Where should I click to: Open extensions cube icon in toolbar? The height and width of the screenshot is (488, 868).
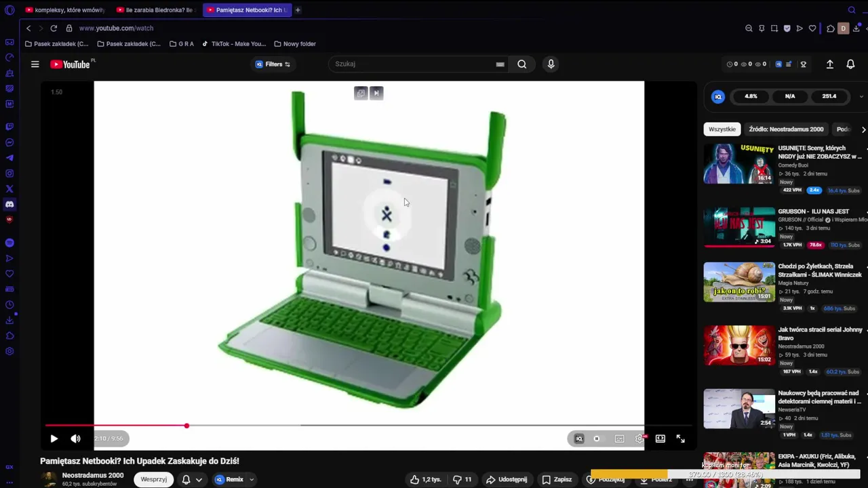point(831,28)
